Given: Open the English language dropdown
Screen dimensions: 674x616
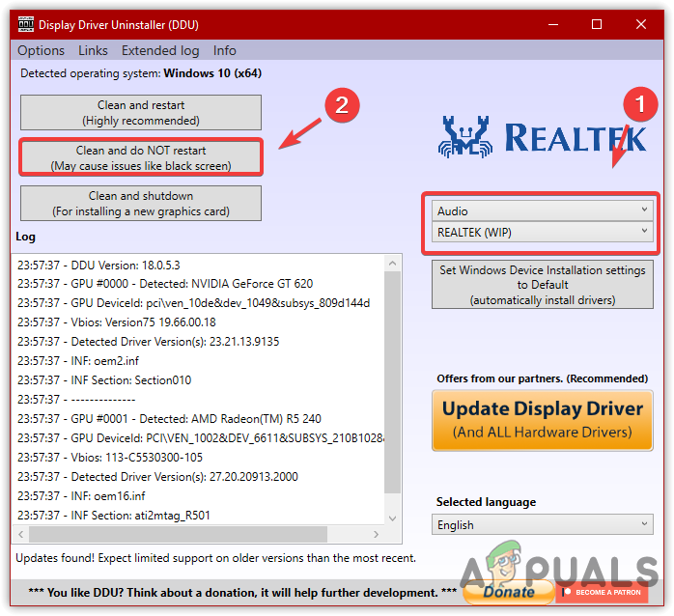Looking at the screenshot, I should coord(543,524).
